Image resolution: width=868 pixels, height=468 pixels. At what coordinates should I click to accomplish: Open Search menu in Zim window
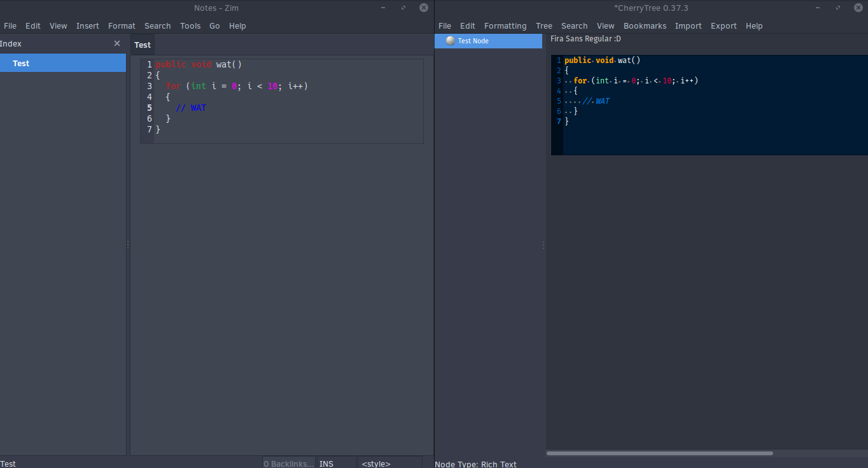click(157, 26)
